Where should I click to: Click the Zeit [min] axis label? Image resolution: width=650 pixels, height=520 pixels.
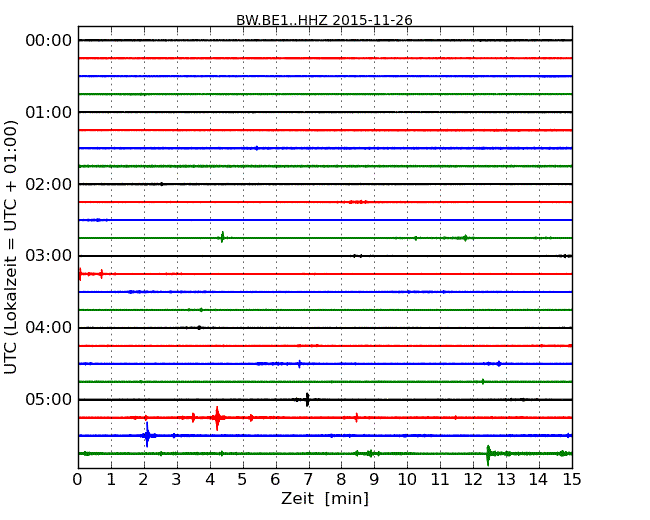coord(325,498)
